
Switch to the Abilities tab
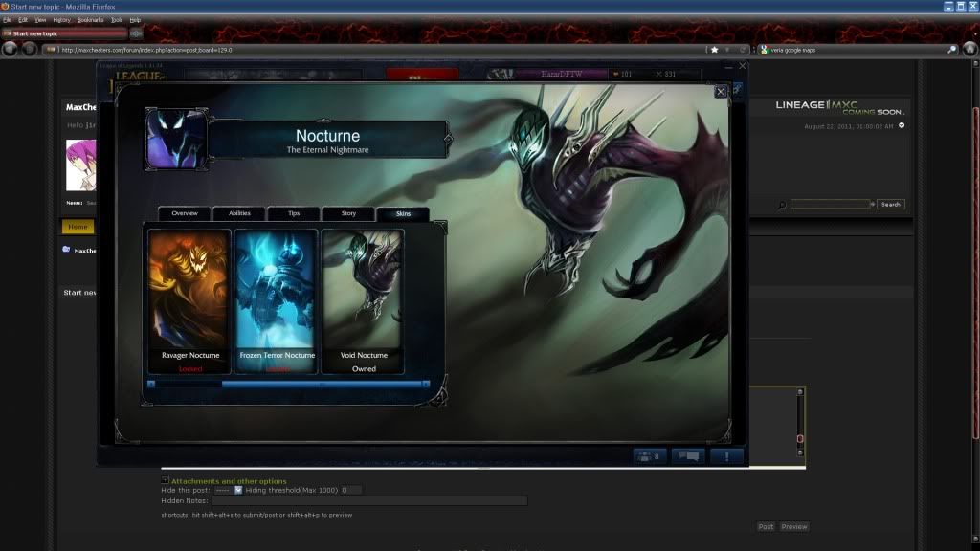click(x=239, y=213)
